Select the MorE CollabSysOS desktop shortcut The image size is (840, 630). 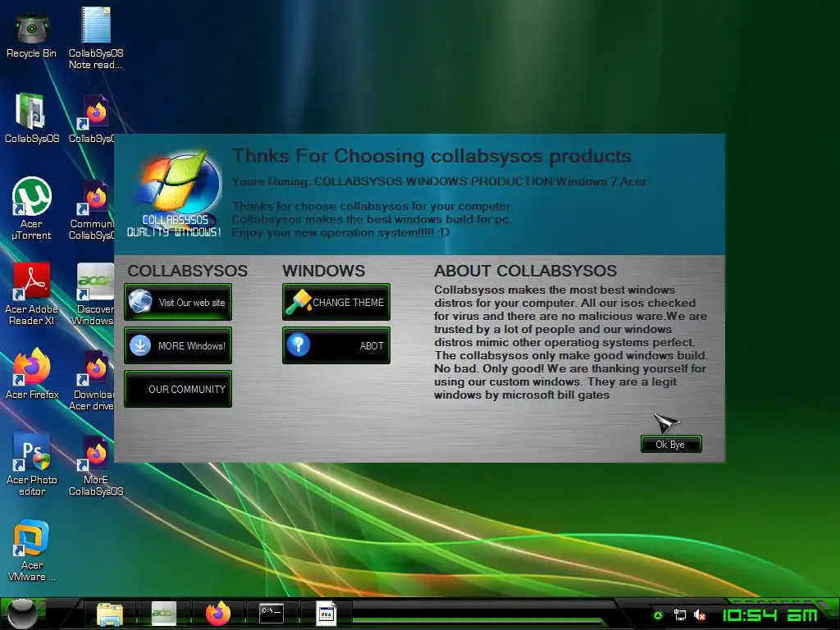[95, 465]
